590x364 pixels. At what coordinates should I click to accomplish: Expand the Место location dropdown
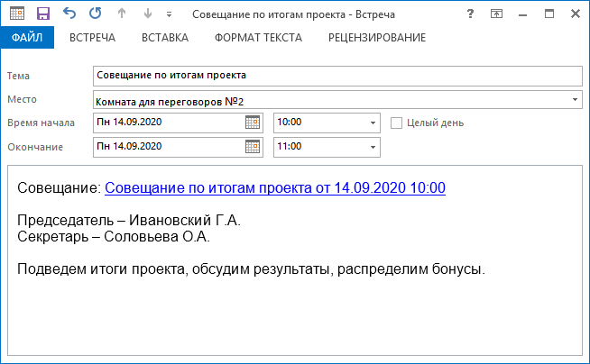576,99
